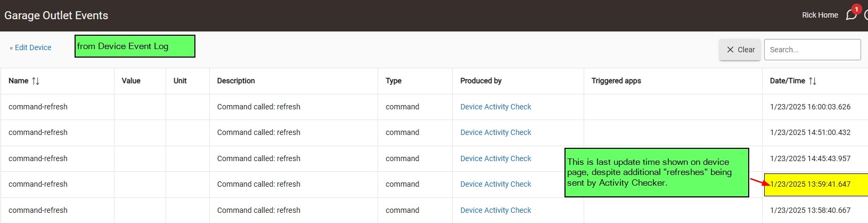
Task: Open Device Activity Check for 13:59:41 event
Action: (496, 184)
